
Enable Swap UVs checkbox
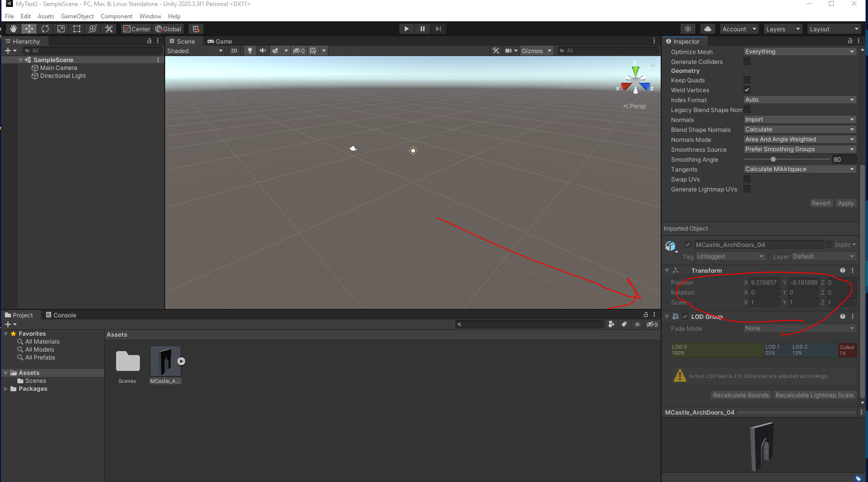(747, 179)
